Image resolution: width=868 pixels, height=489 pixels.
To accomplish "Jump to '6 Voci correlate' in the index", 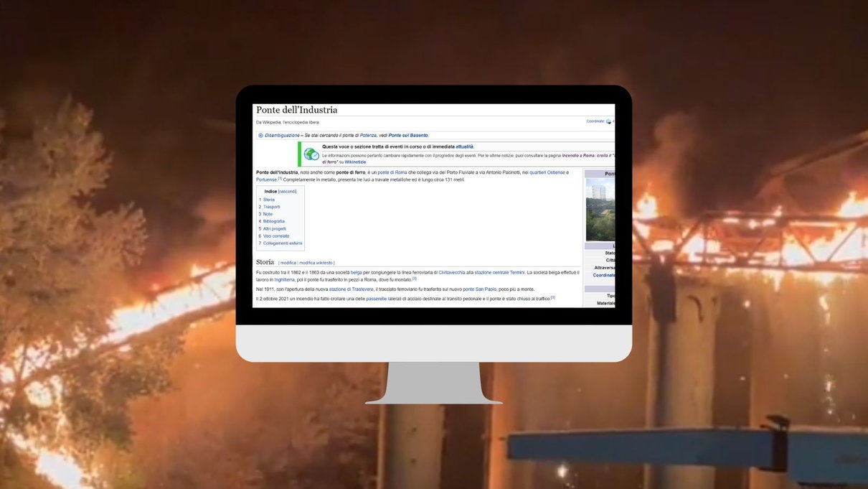I will click(274, 236).
